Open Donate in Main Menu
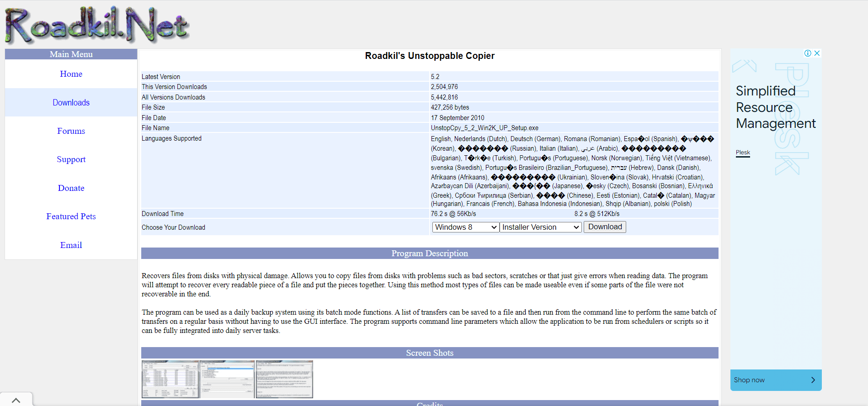The image size is (868, 406). [71, 188]
